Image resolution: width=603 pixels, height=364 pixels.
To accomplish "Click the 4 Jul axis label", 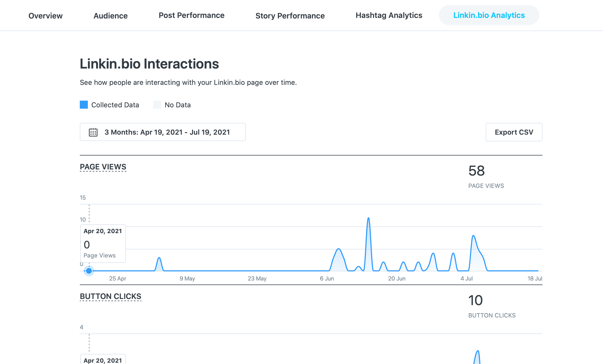I will click(x=466, y=278).
